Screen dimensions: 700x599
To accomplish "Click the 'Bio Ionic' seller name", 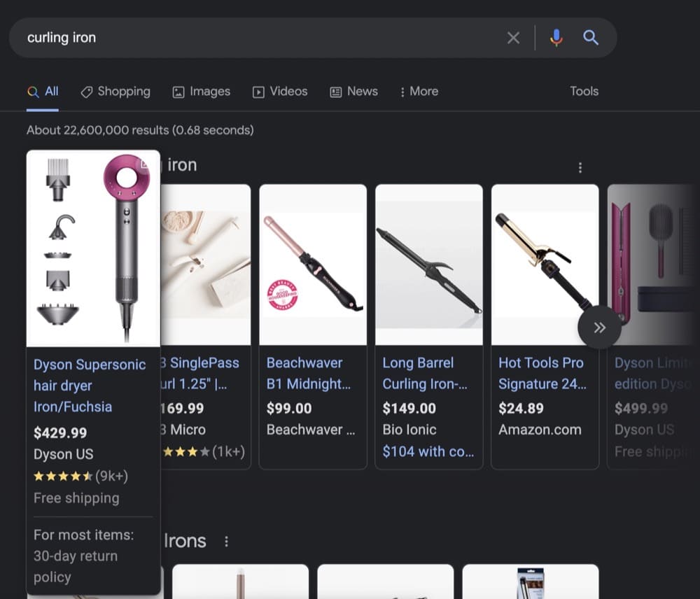I will (x=409, y=430).
